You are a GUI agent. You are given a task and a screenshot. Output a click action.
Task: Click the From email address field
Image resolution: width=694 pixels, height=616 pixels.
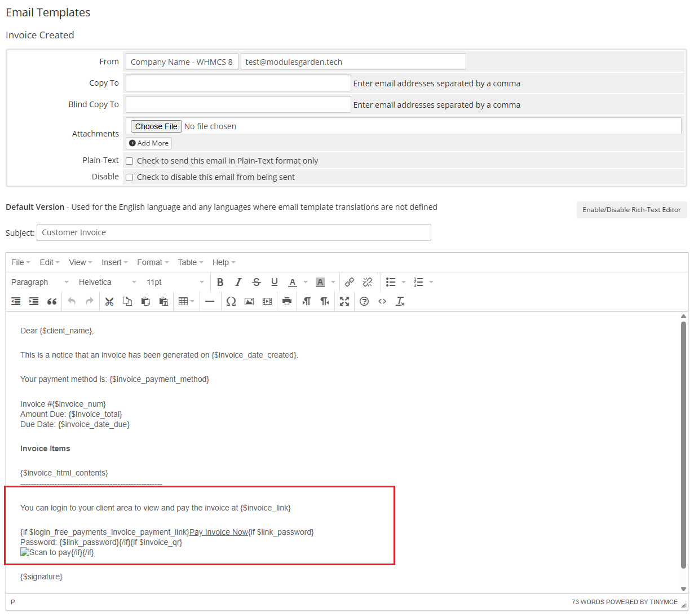pos(353,61)
